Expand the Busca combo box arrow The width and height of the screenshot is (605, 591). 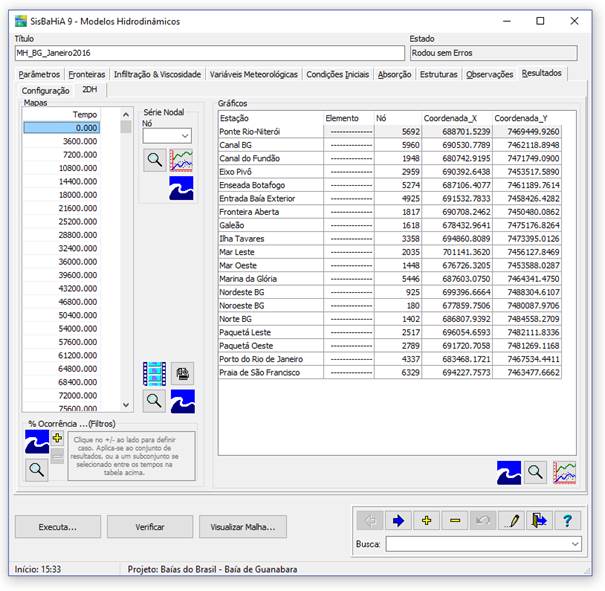pyautogui.click(x=575, y=544)
